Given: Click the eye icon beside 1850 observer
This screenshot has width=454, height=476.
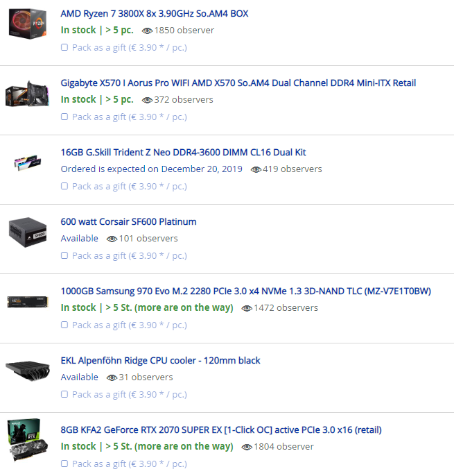Looking at the screenshot, I should click(147, 31).
